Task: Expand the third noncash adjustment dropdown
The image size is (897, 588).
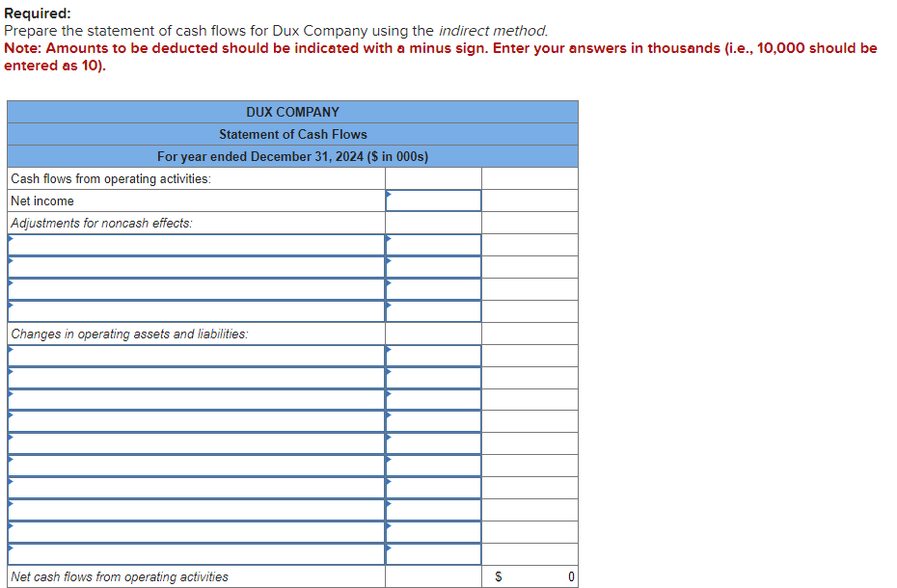Action: (193, 289)
